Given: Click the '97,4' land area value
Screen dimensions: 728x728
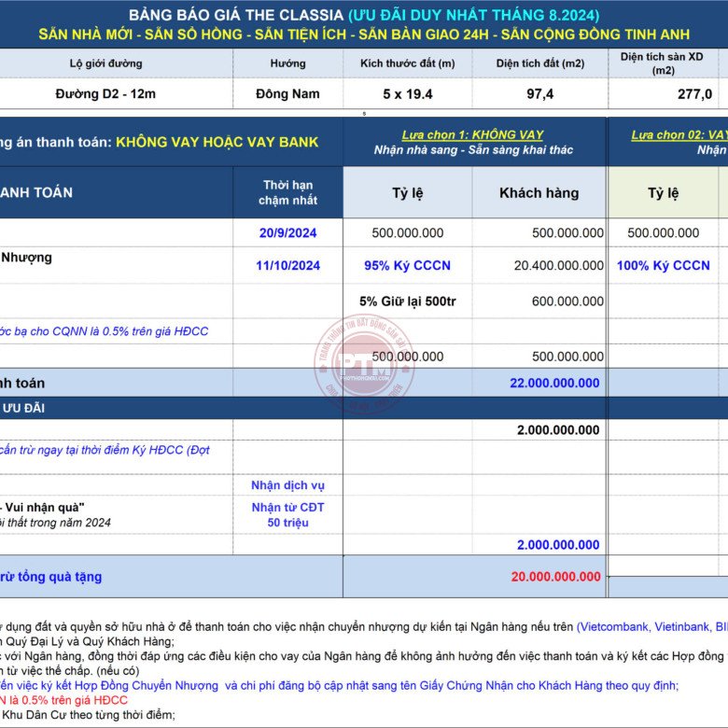Looking at the screenshot, I should coord(540,94).
